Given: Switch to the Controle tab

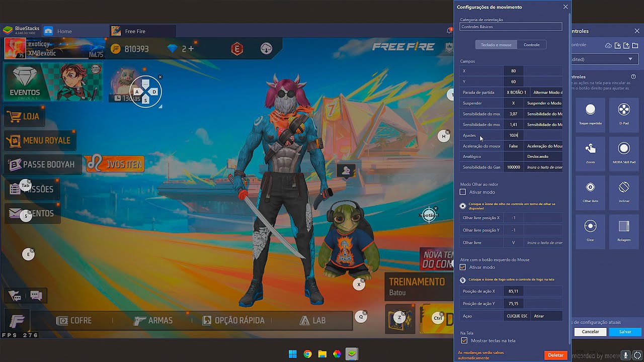Looking at the screenshot, I should [532, 45].
